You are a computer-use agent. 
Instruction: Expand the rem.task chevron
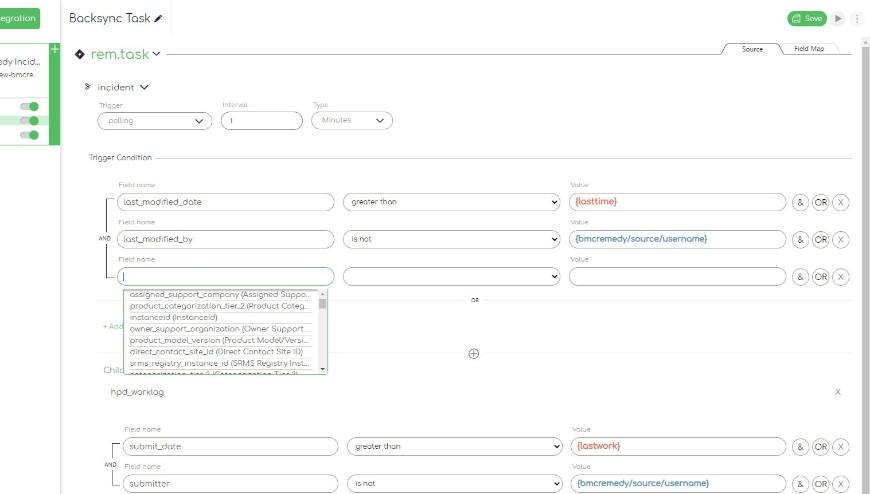pos(156,55)
